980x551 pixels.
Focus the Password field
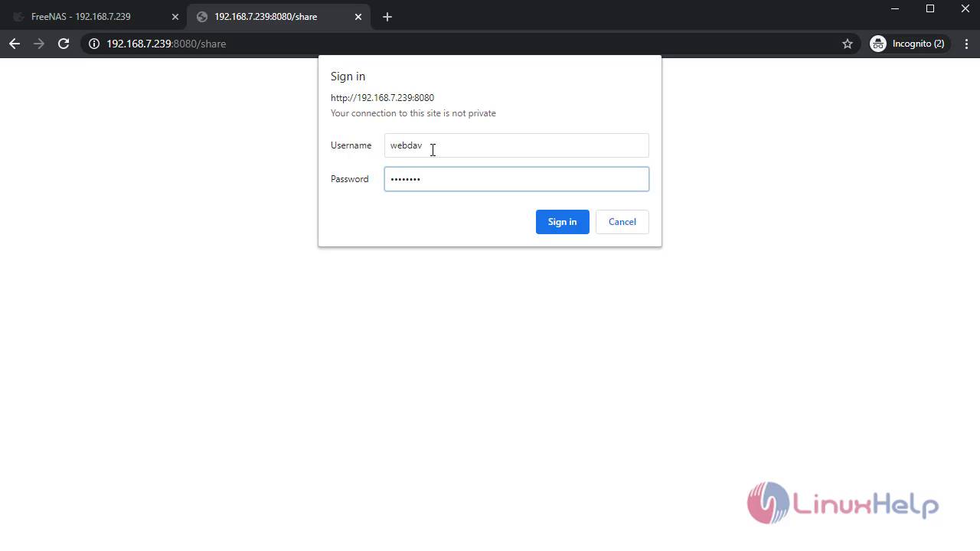coord(517,179)
